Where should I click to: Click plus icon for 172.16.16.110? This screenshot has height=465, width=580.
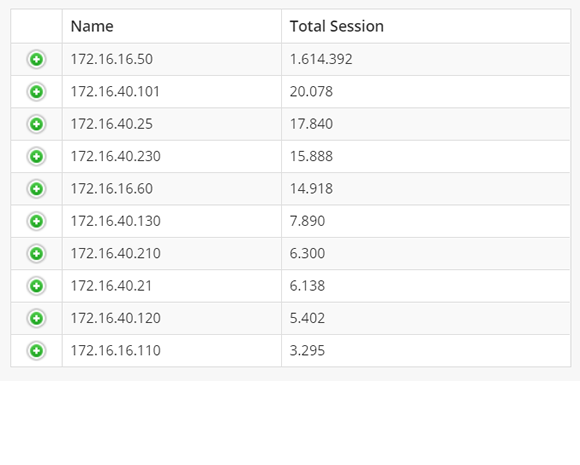tap(36, 351)
